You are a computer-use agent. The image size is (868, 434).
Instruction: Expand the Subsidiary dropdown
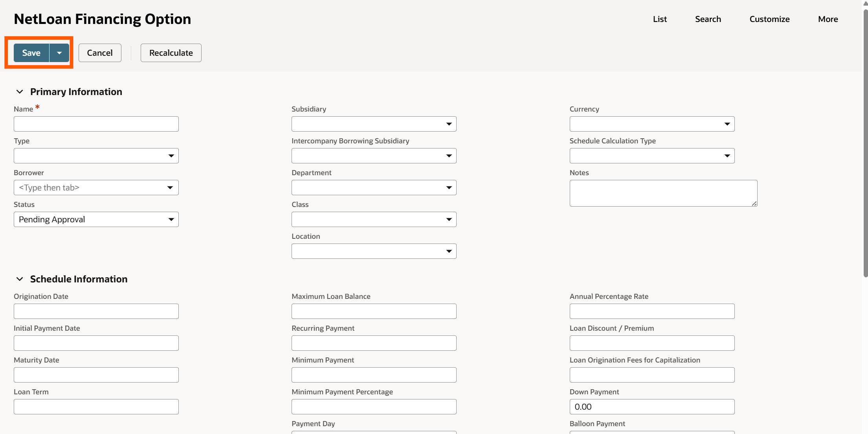tap(449, 124)
